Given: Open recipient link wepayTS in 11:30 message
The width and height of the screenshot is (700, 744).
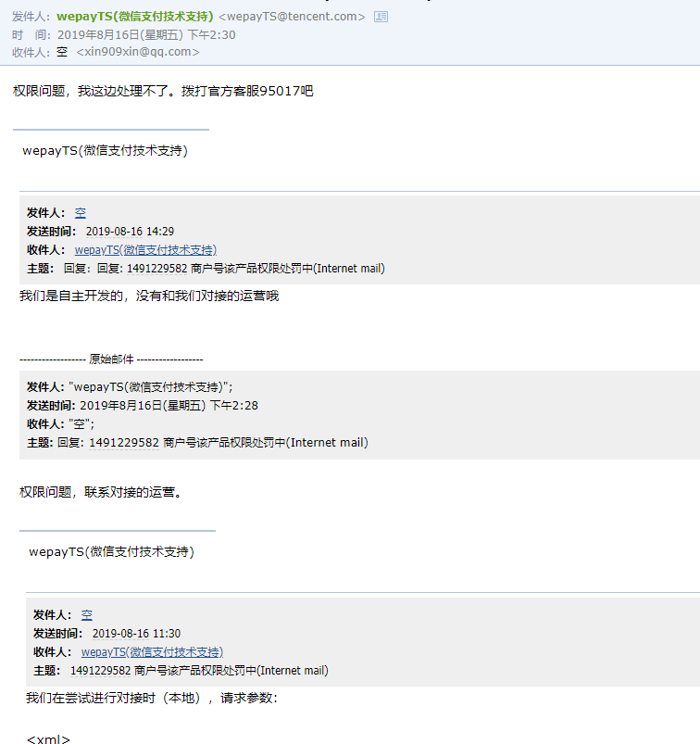Looking at the screenshot, I should point(152,652).
